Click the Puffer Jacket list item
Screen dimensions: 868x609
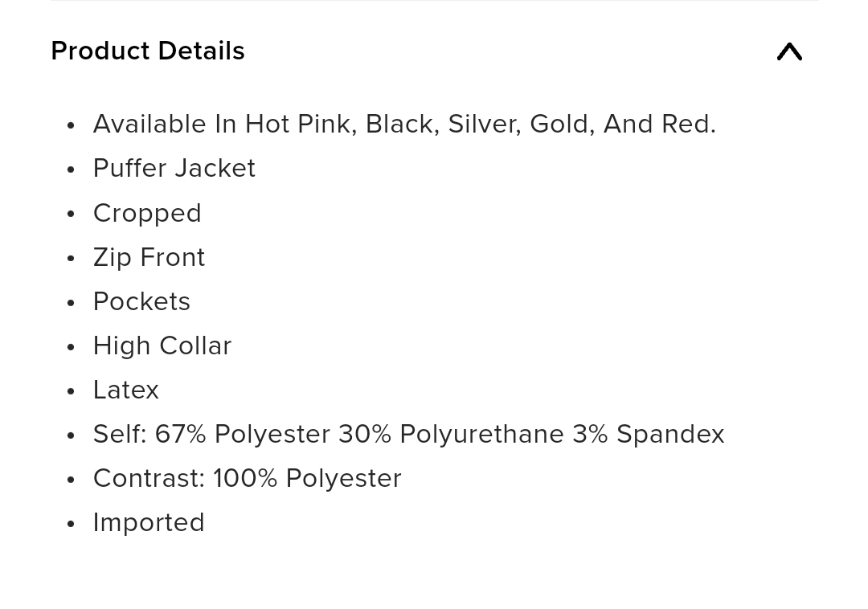click(x=174, y=168)
